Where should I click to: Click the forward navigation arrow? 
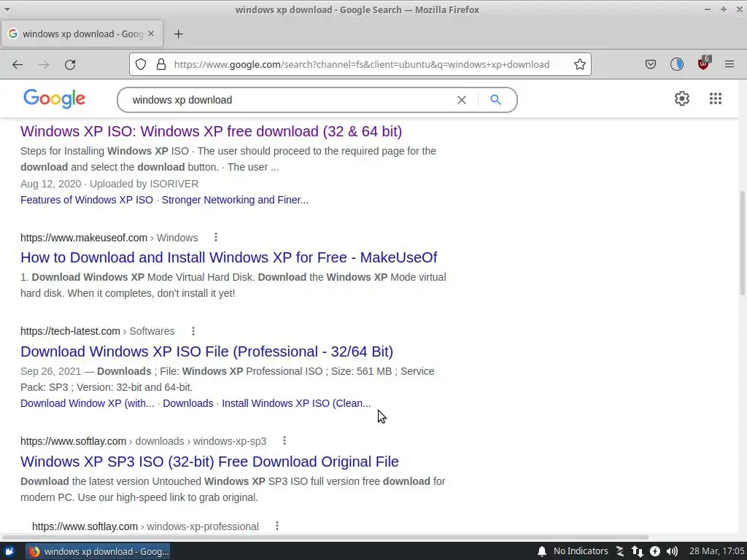tap(44, 64)
